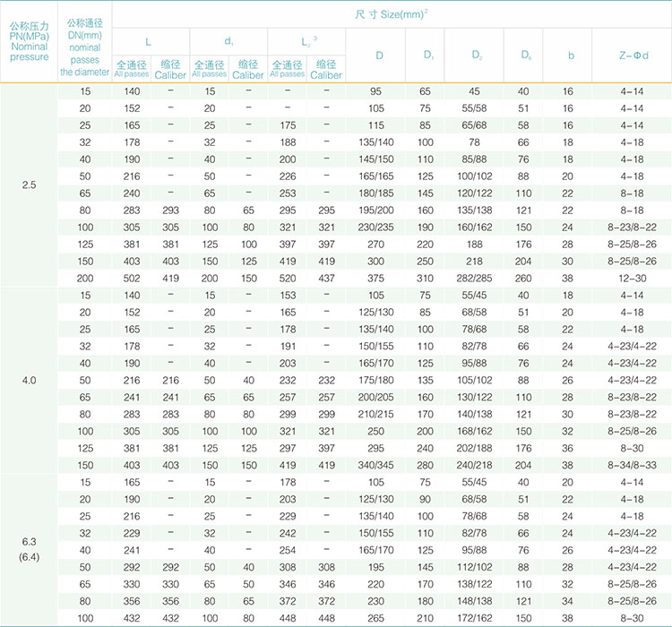
Task: Click the 195/200 cell
Action: coord(375,210)
